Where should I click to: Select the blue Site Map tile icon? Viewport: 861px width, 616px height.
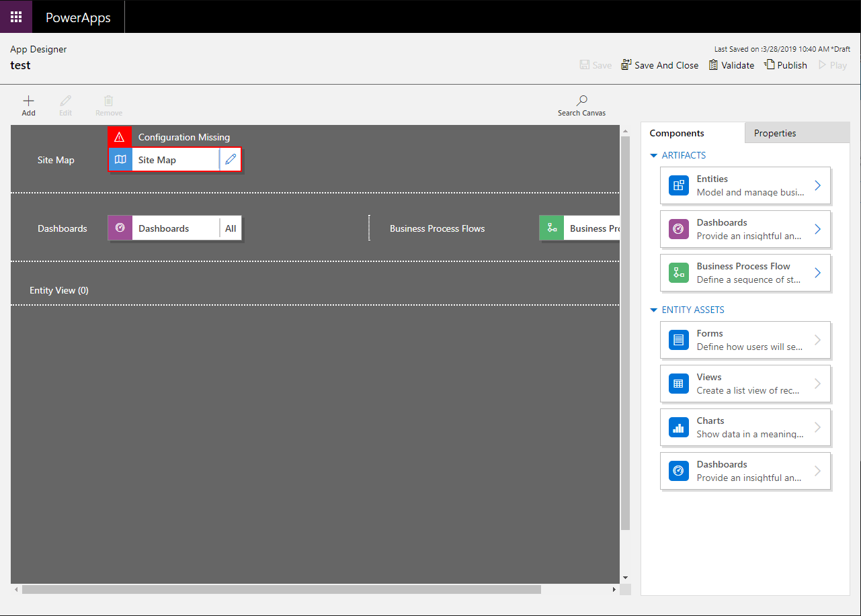point(120,160)
